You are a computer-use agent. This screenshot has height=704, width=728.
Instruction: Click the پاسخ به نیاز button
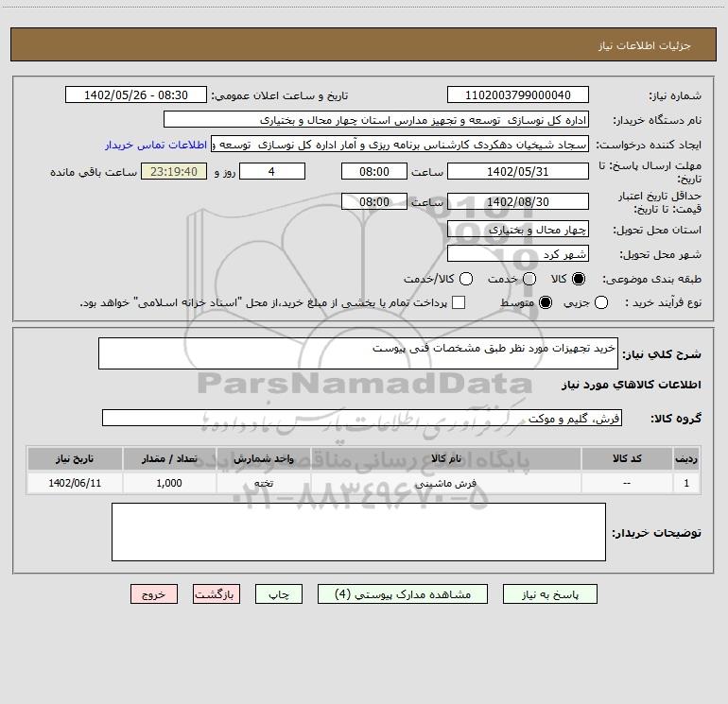(549, 594)
